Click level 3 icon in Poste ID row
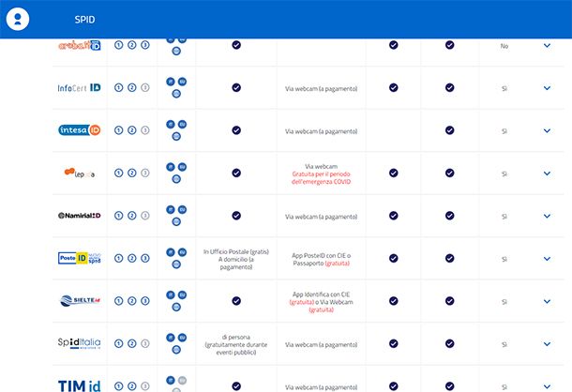Viewport: 572px width, 392px height. click(145, 258)
